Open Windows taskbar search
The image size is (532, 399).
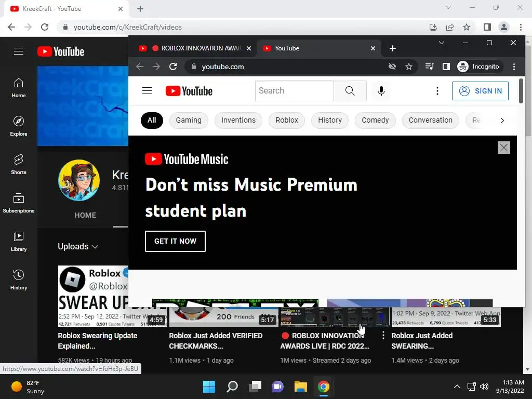point(232,387)
